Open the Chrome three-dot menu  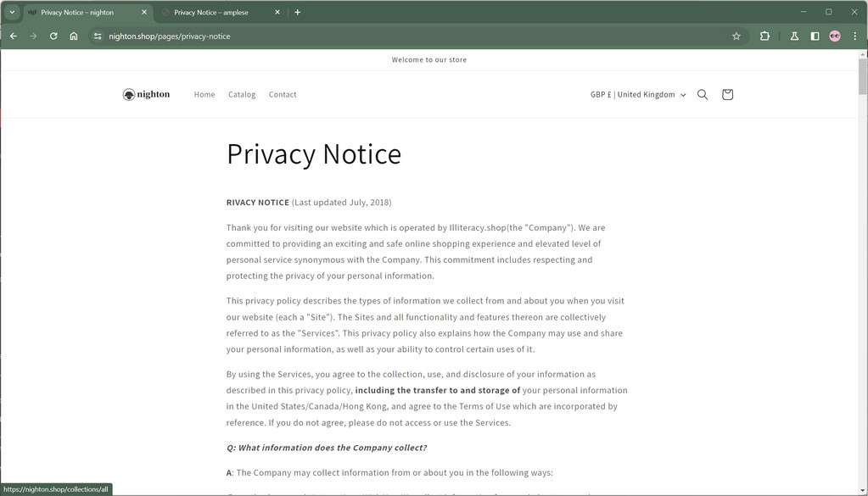click(854, 36)
